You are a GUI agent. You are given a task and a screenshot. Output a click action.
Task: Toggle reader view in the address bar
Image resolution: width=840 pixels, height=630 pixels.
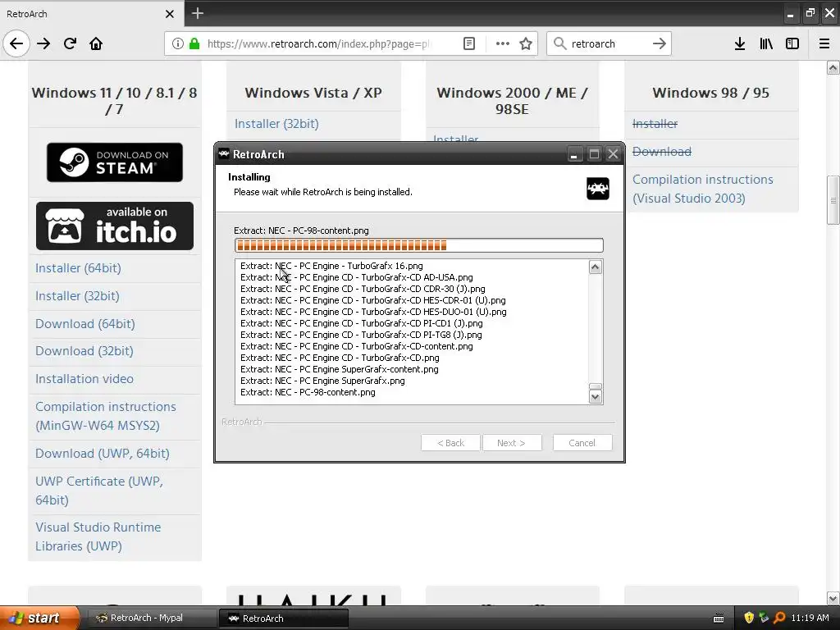(468, 43)
